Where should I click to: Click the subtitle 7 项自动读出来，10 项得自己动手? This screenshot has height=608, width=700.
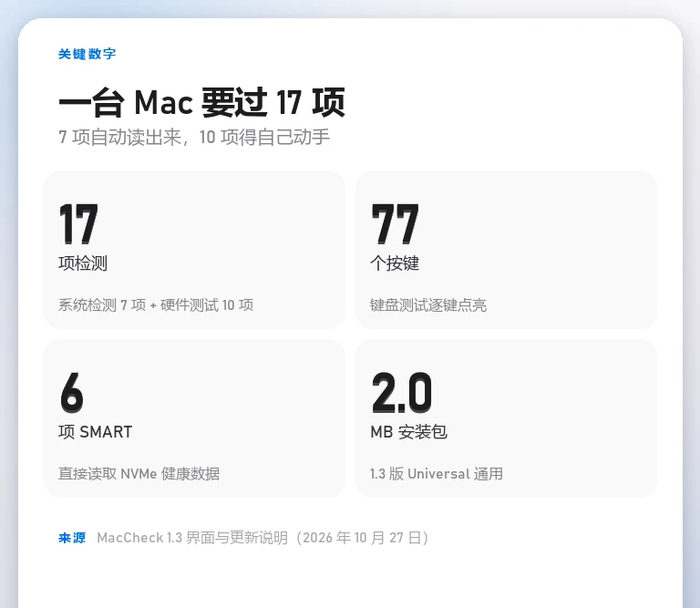coord(194,138)
